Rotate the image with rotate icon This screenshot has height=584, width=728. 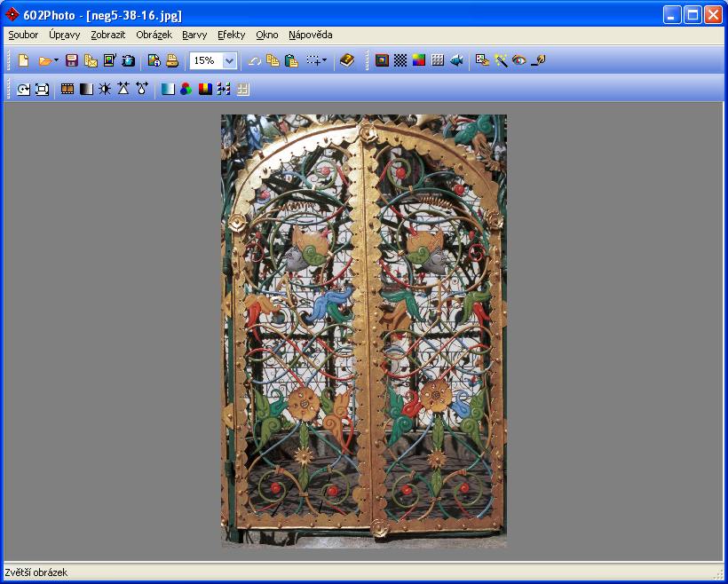pos(23,89)
